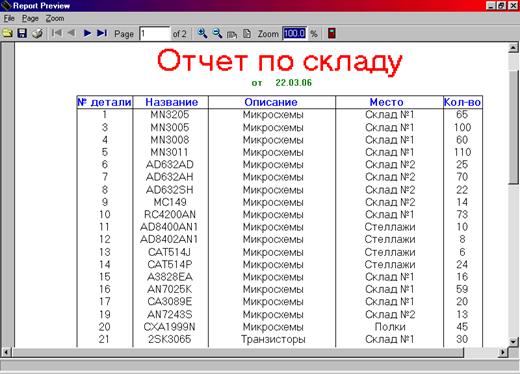This screenshot has height=374, width=520.
Task: Jump to the last report page
Action: pos(102,33)
